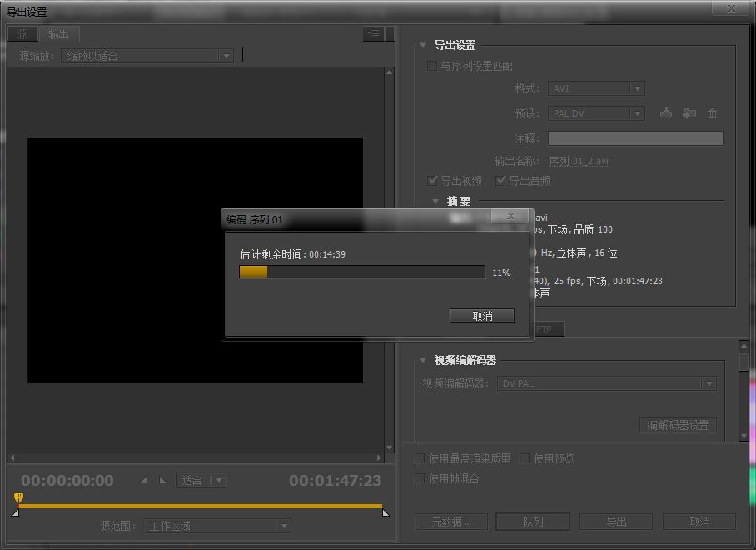
Task: Click the Export button
Action: (616, 522)
